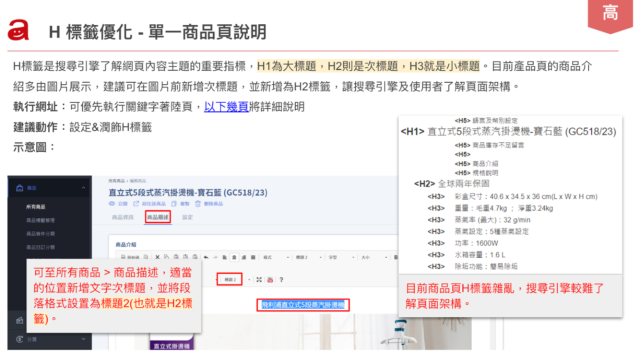640x364 pixels.
Task: Click H3 row 水箱容量：1.6 L
Action: (480, 255)
